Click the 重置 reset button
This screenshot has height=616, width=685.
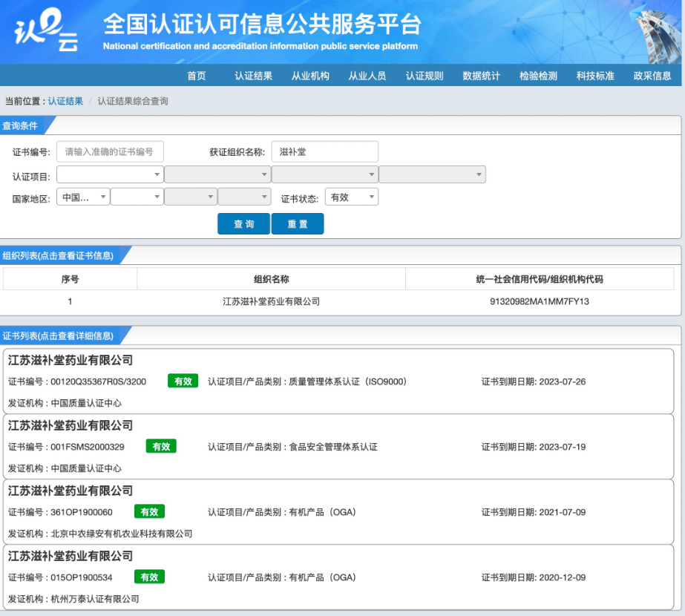pos(298,223)
